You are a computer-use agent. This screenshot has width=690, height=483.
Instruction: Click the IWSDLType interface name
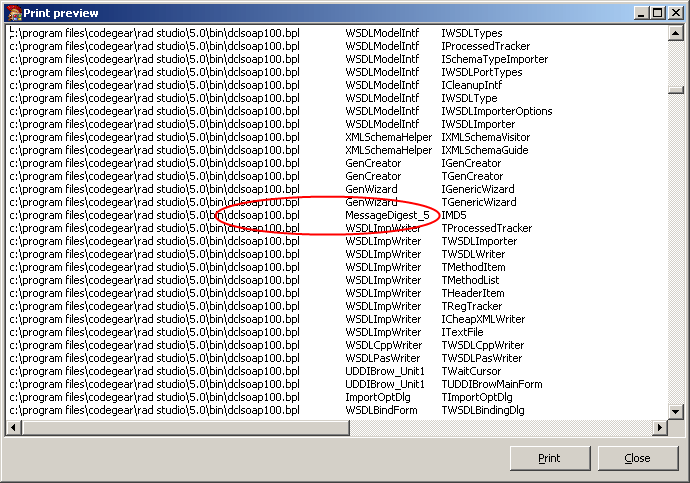(470, 98)
